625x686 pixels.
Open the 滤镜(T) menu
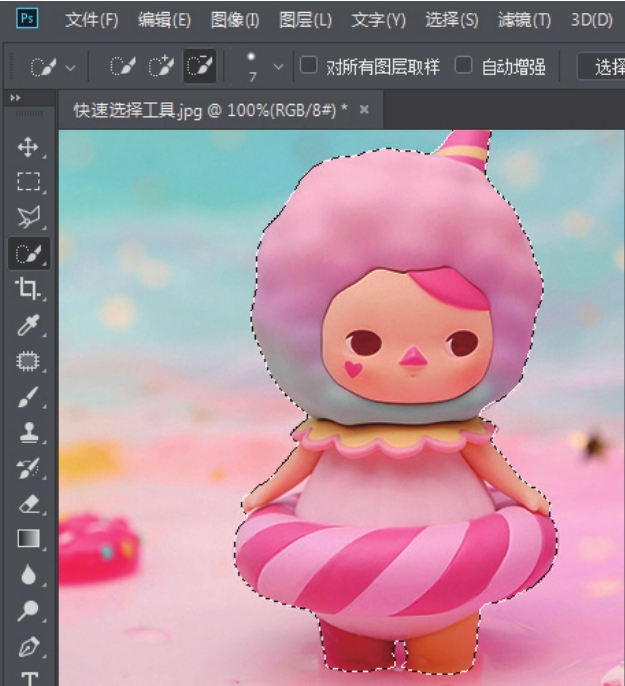click(x=524, y=20)
